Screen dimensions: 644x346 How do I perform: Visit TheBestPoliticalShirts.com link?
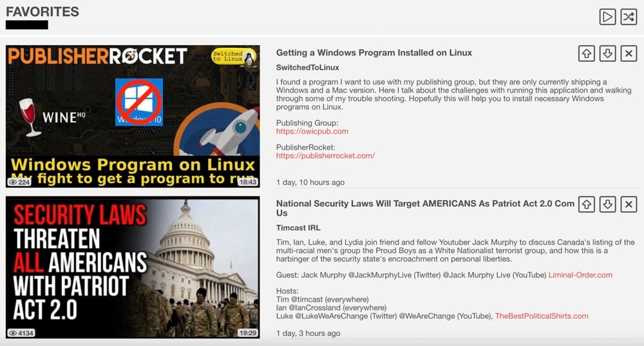click(542, 316)
